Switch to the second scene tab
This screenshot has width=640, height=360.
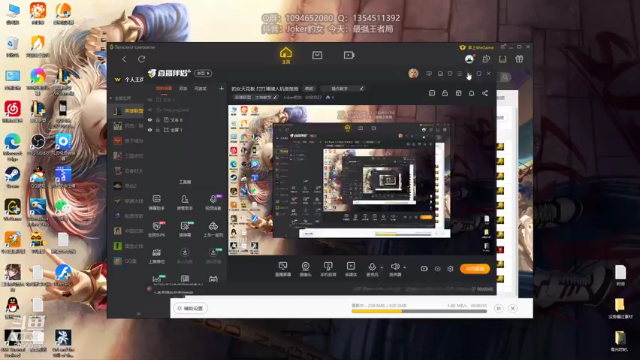tap(183, 88)
